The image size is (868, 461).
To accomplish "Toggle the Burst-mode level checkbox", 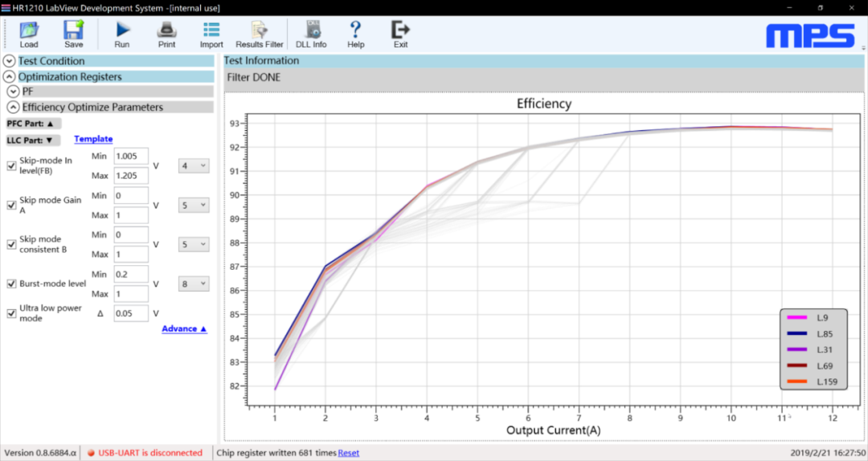I will (x=11, y=284).
